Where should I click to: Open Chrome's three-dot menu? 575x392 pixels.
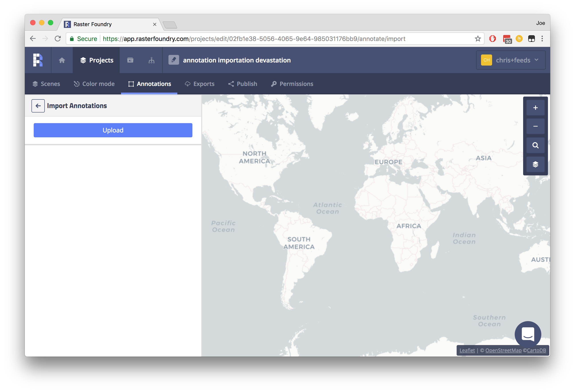(542, 39)
